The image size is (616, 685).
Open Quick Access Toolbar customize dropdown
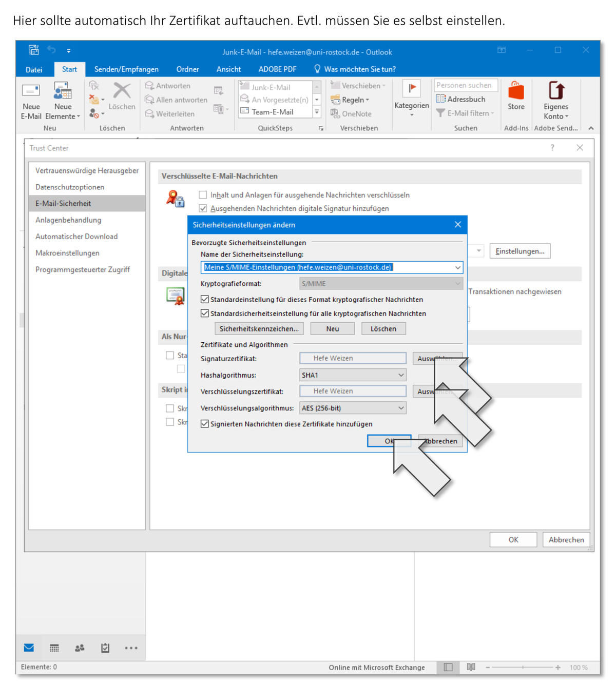[x=69, y=51]
